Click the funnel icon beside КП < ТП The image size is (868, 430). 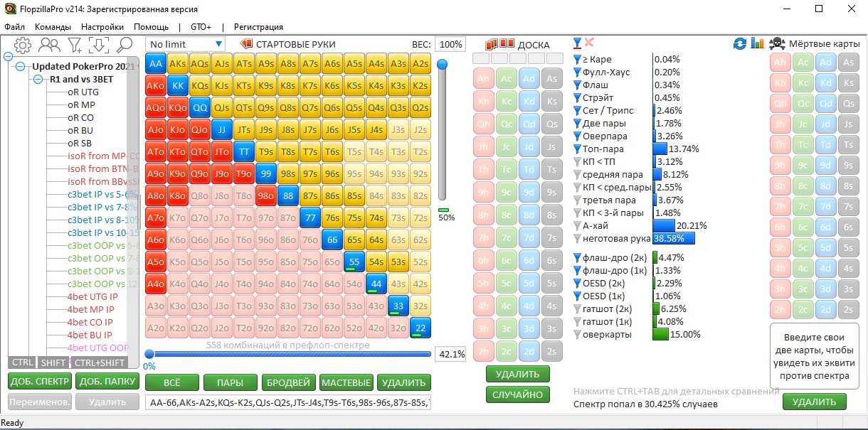tap(578, 162)
